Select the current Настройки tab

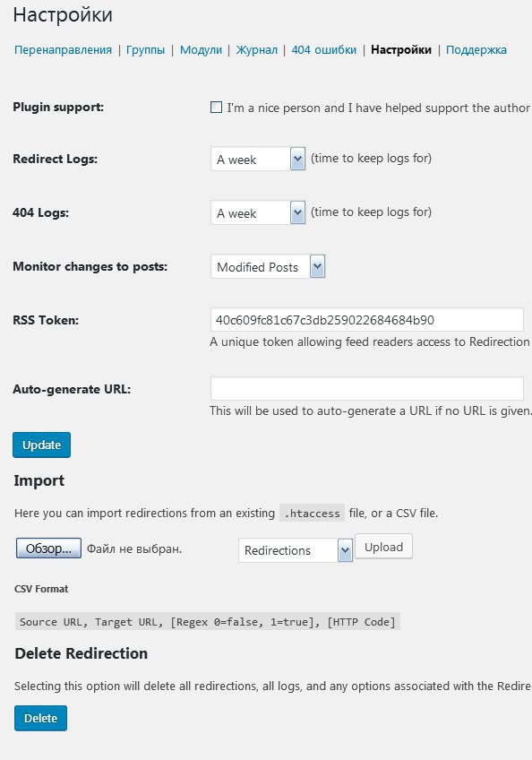[401, 50]
